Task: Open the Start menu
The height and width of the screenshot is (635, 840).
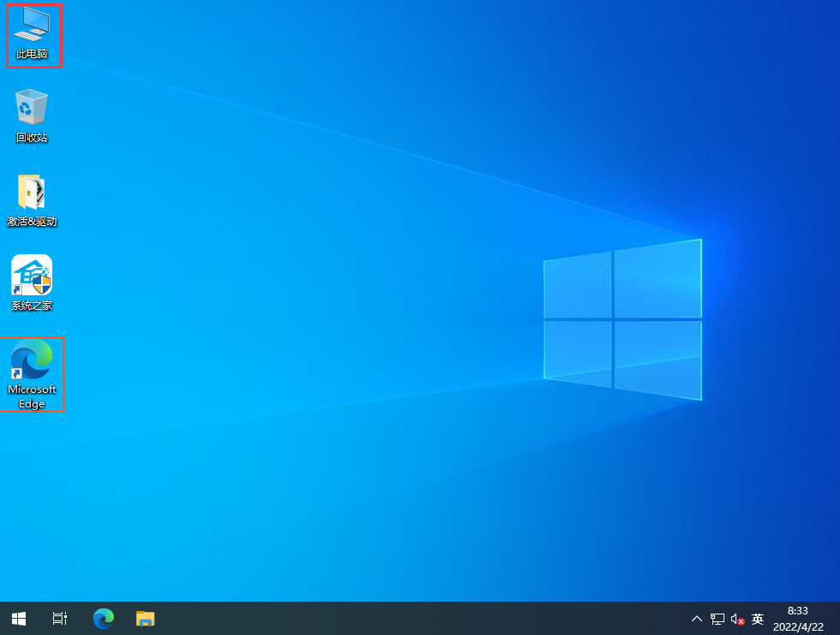Action: coord(18,618)
